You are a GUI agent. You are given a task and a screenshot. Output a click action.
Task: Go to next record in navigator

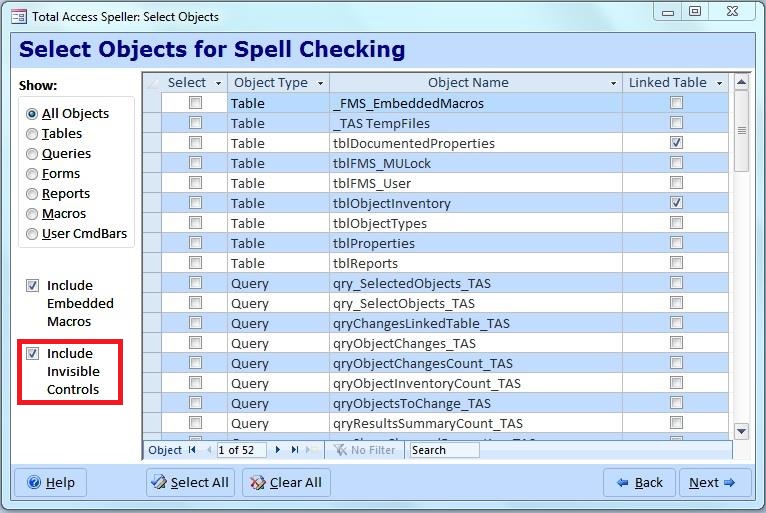click(278, 450)
